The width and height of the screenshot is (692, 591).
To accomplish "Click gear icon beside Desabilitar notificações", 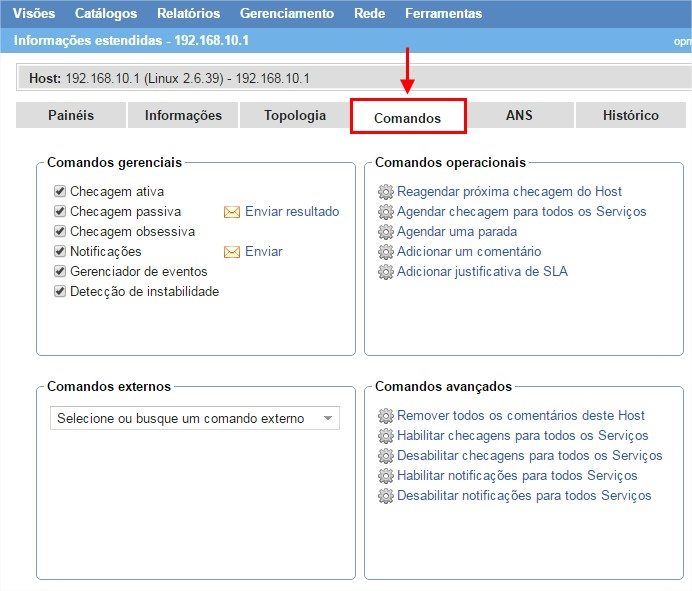I will [385, 496].
